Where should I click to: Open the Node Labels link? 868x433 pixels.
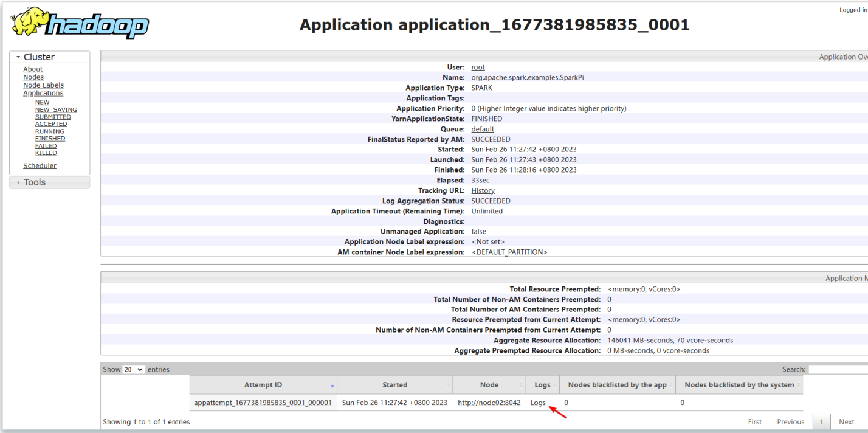click(x=43, y=85)
